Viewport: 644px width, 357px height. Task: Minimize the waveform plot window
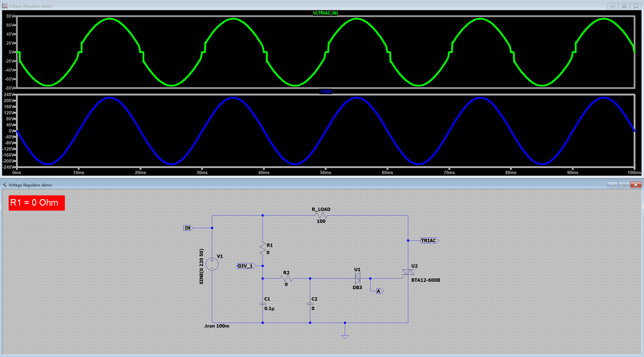coord(612,6)
